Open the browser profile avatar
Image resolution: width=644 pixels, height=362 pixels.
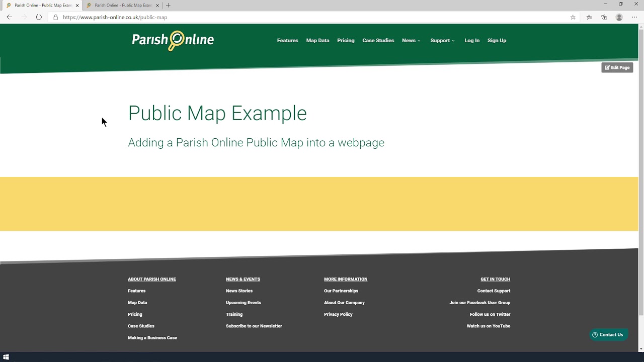(x=619, y=17)
